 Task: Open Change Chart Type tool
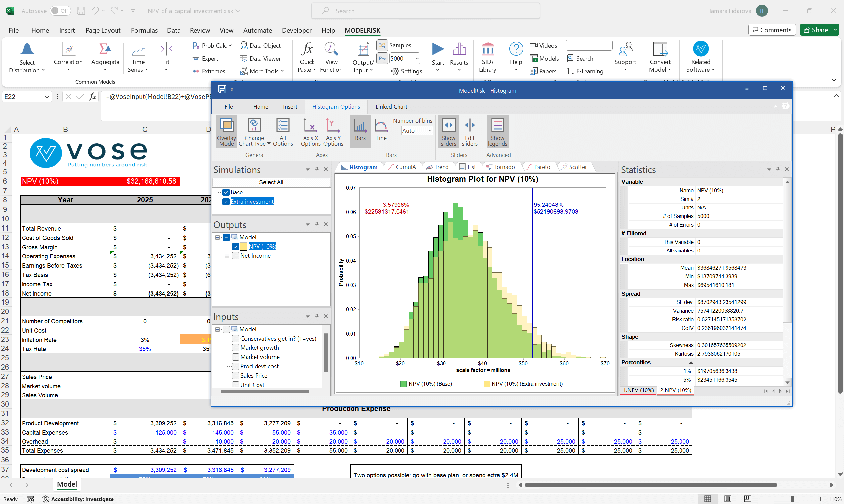[x=254, y=132]
